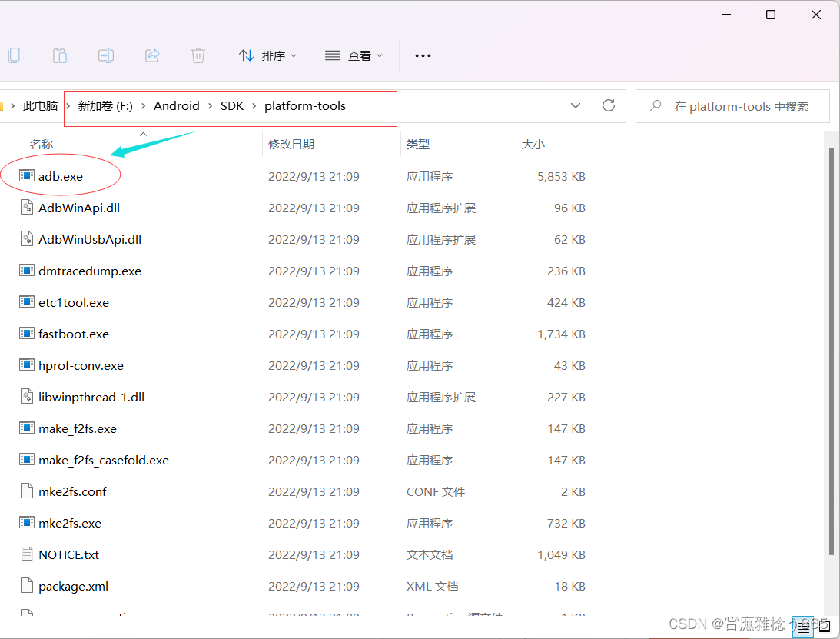Viewport: 840px width, 639px height.
Task: Click the Share toolbar icon
Action: [152, 55]
